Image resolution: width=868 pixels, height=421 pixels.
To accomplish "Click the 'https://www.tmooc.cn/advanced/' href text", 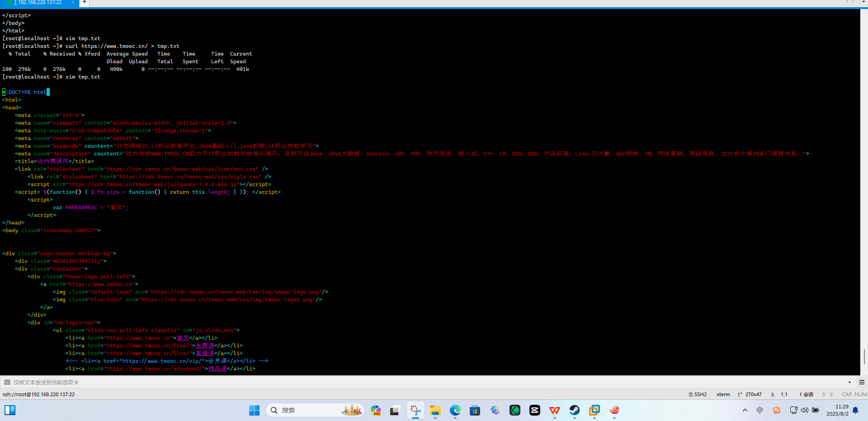I will (x=154, y=369).
